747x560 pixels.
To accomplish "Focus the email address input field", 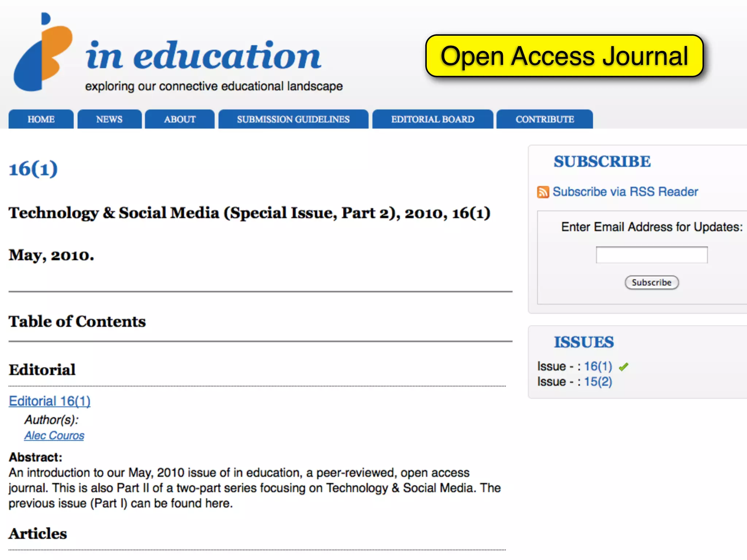I will [651, 255].
